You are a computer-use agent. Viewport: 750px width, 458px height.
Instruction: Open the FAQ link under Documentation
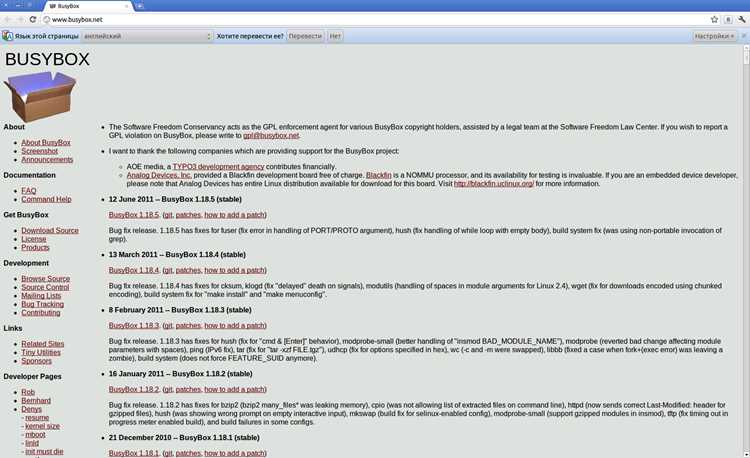(x=29, y=191)
